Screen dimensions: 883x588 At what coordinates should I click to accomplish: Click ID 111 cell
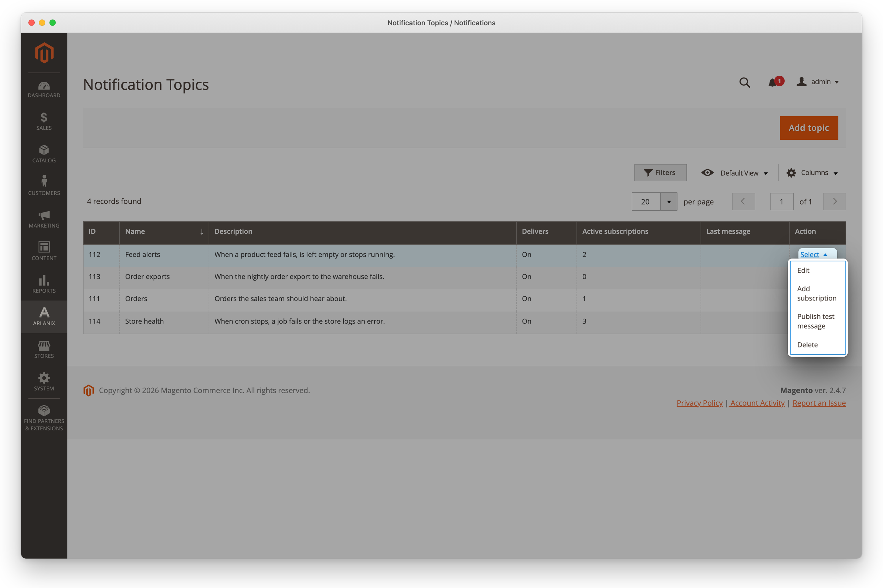(x=101, y=299)
